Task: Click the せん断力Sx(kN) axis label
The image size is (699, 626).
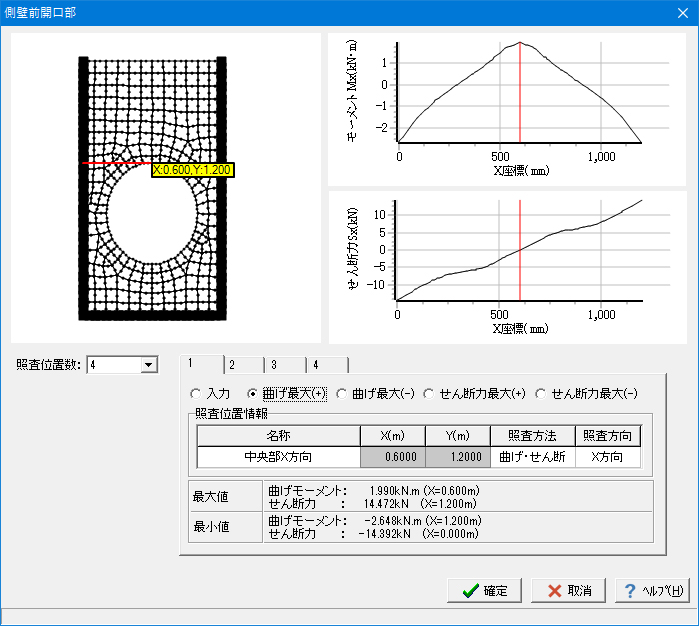Action: point(353,249)
